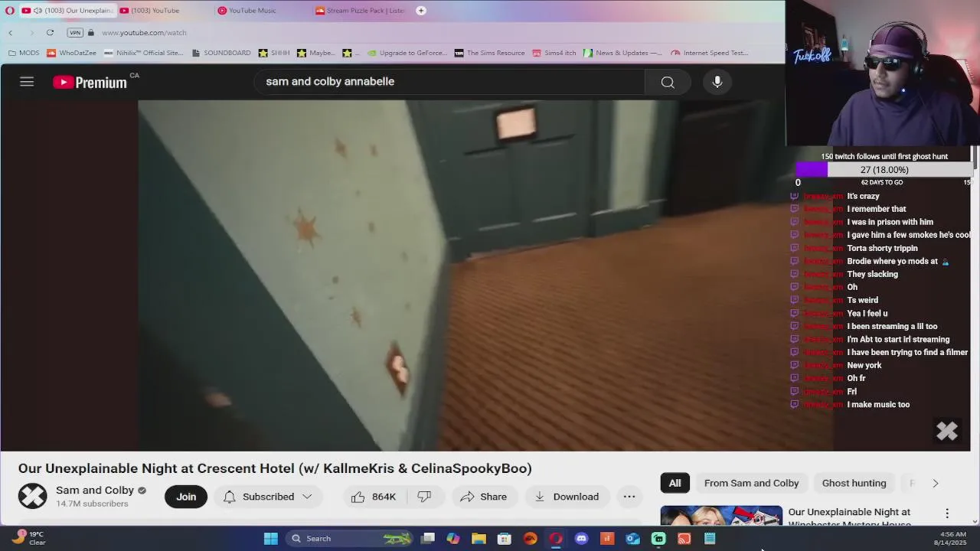This screenshot has width=980, height=551.
Task: Open Sam and Colby channel avatar
Action: tap(33, 497)
